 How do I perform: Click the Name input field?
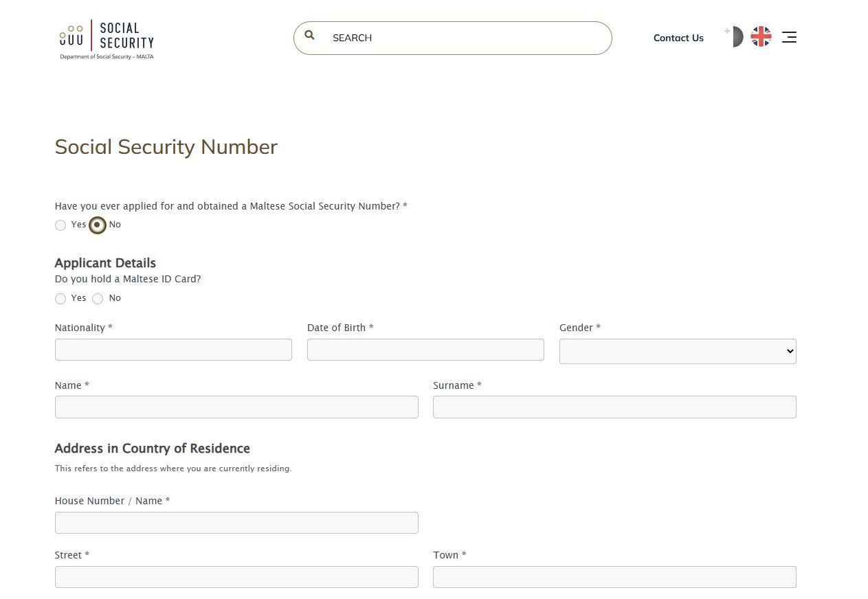click(236, 407)
